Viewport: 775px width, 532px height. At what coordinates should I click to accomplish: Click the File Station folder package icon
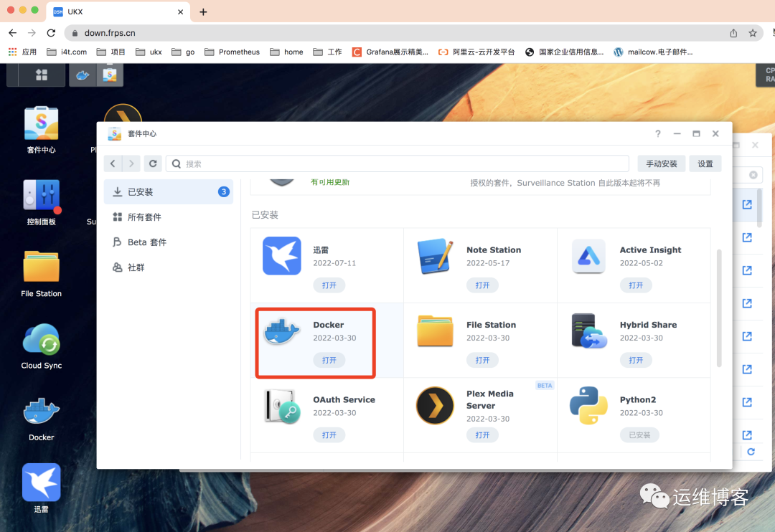(435, 331)
